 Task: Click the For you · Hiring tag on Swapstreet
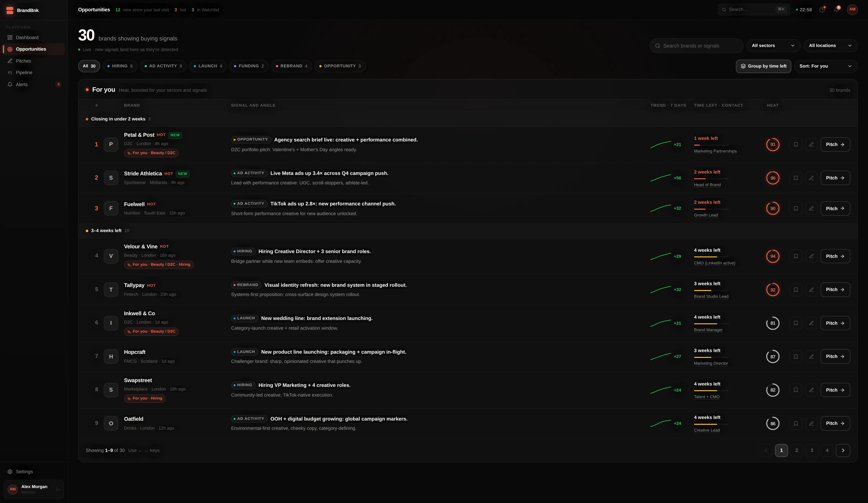[145, 398]
